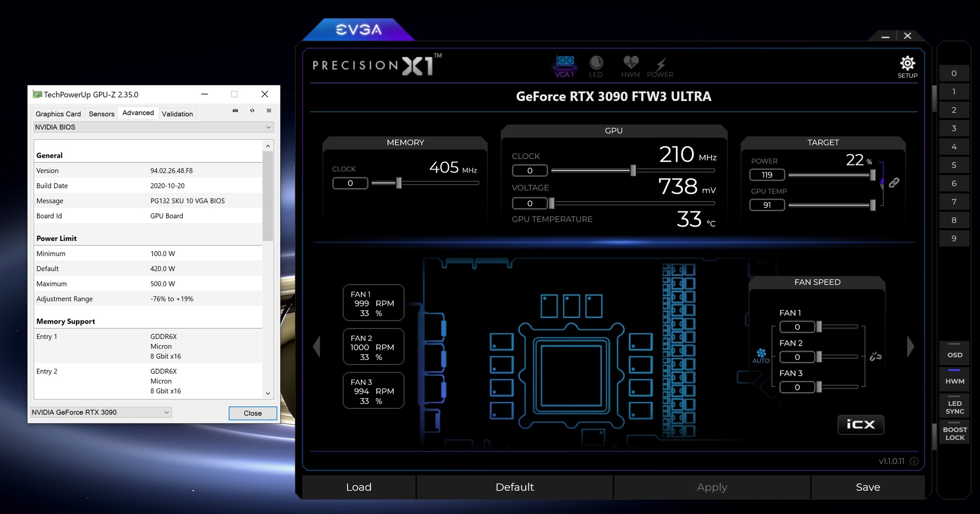
Task: Click the power target input showing 119
Action: click(767, 175)
